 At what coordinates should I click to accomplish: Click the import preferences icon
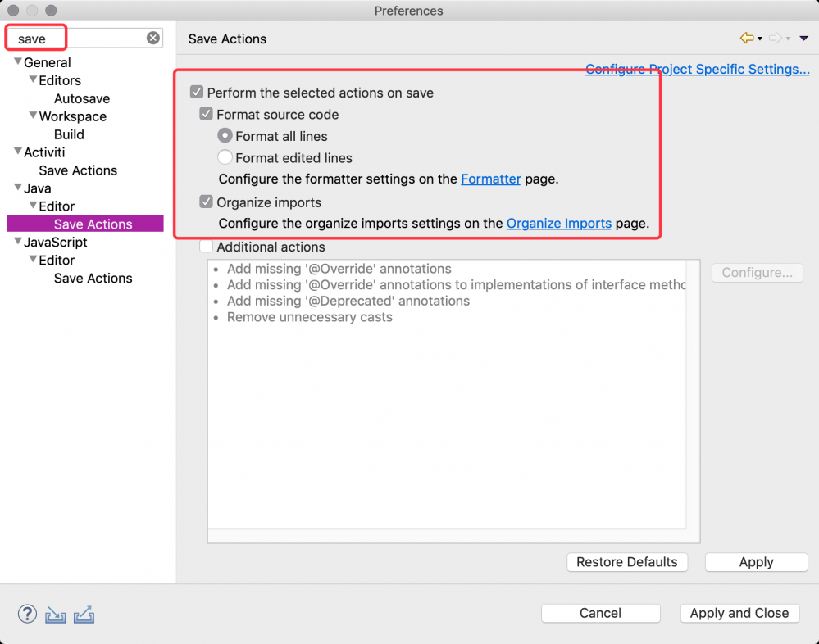55,614
